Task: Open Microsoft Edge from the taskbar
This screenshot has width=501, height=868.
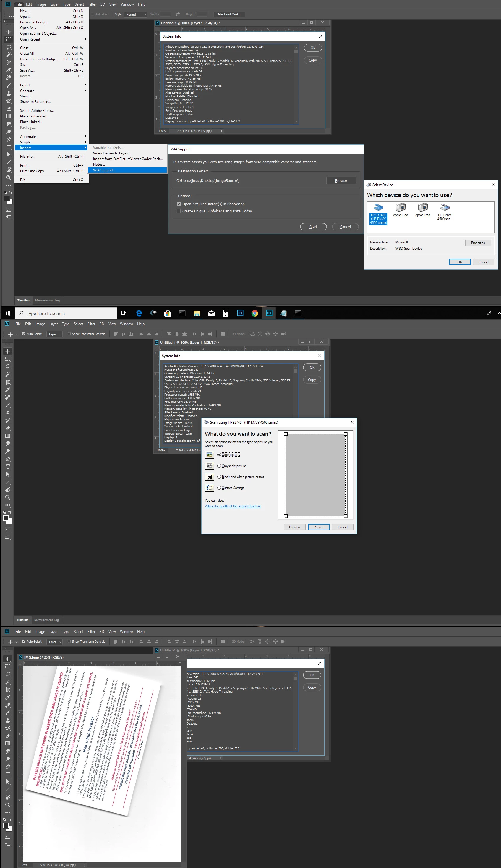Action: [x=139, y=313]
